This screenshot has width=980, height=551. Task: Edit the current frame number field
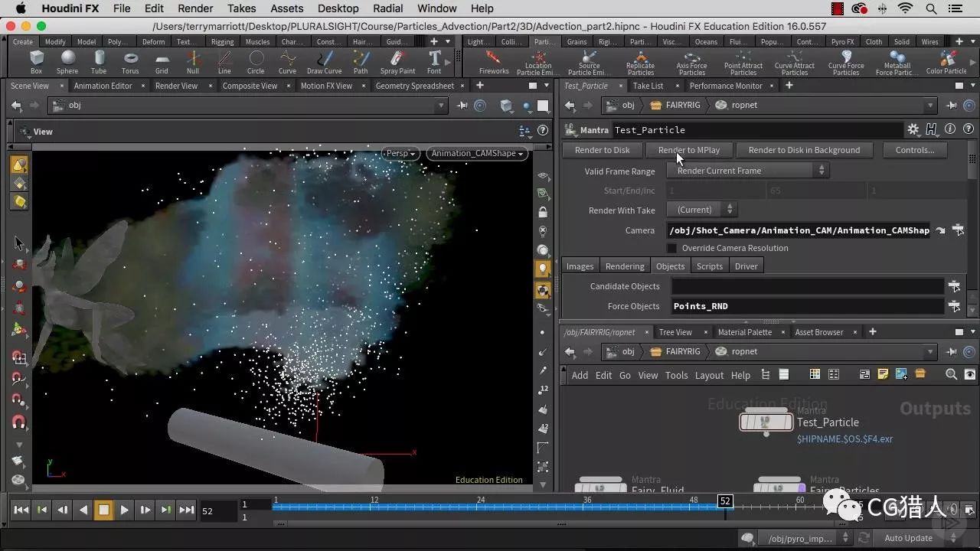pos(217,510)
